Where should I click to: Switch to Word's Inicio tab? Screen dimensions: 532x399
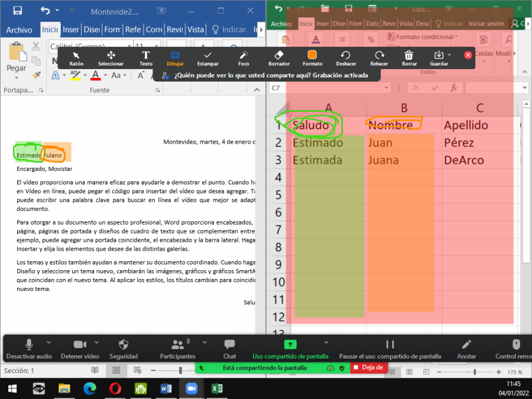click(x=50, y=30)
